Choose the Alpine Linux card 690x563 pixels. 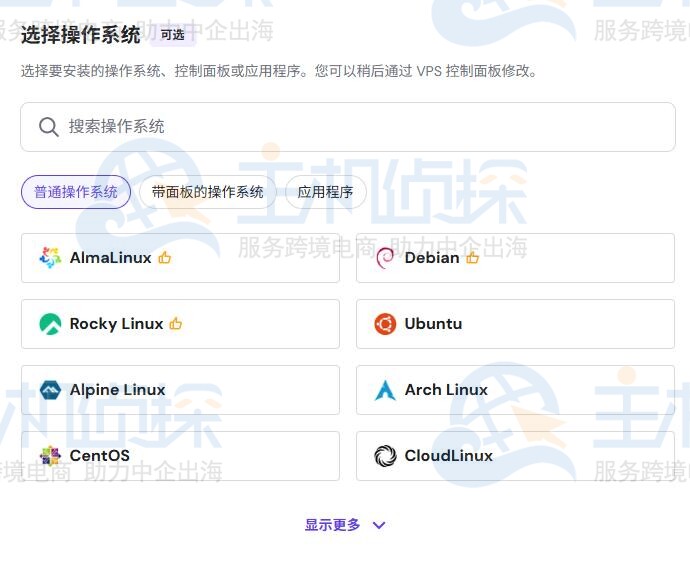pyautogui.click(x=180, y=390)
